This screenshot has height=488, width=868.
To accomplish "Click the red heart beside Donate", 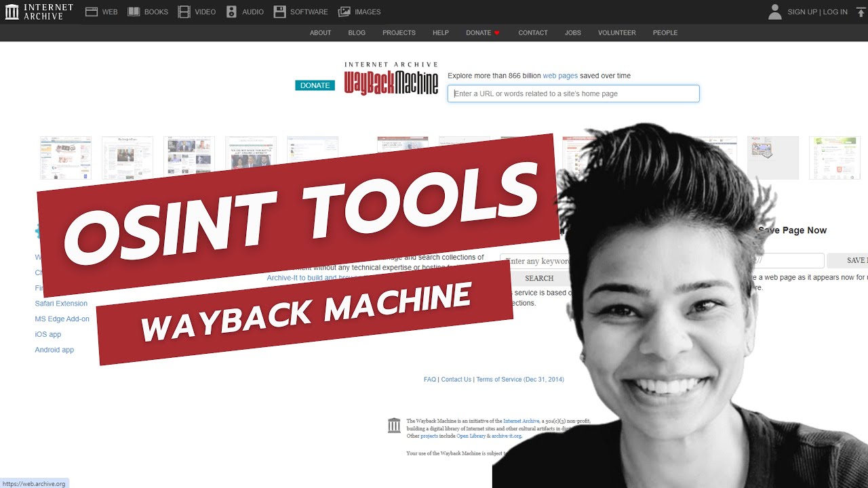I will point(496,33).
